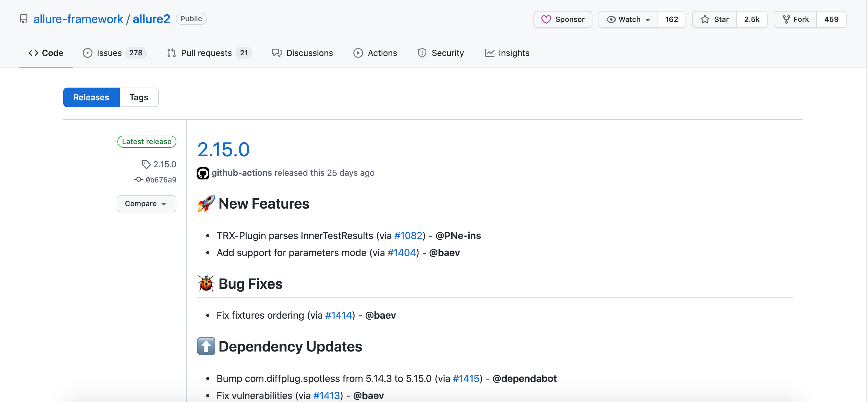
Task: Open pull request #1415
Action: (466, 378)
